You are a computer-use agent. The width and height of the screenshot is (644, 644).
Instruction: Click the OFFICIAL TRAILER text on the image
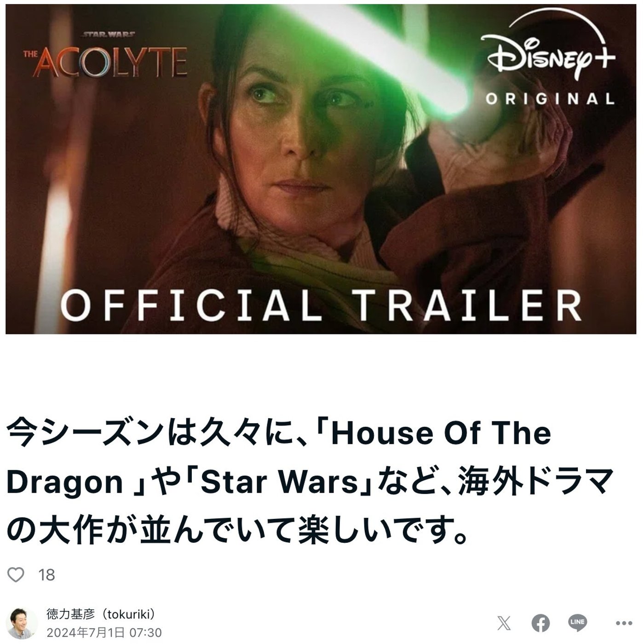[x=321, y=305]
